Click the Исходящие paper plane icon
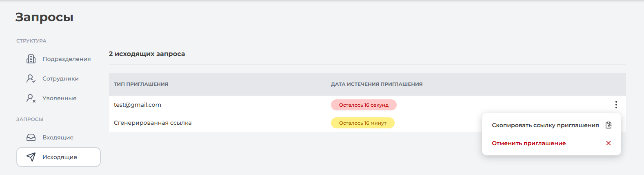The width and height of the screenshot is (644, 175). (x=31, y=157)
